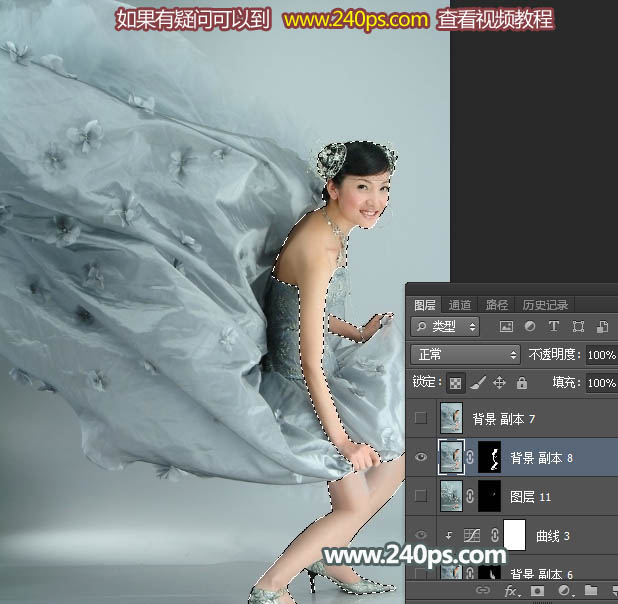Screen dimensions: 618x604
Task: Click the adjustment layer filter icon
Action: (x=530, y=327)
